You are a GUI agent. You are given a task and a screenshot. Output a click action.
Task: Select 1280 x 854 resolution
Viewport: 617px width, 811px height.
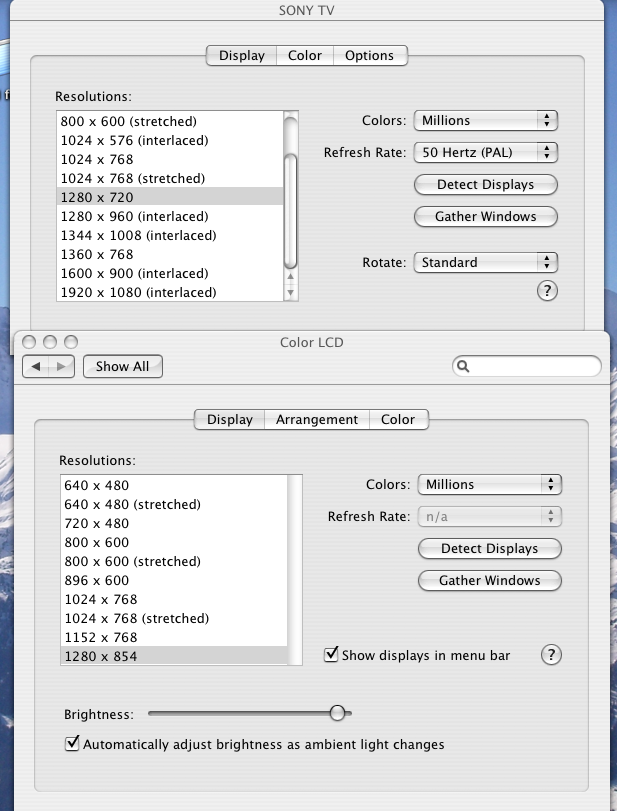(174, 656)
